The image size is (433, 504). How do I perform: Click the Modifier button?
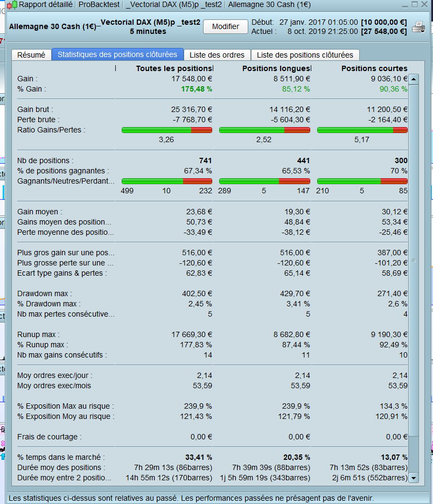(x=226, y=26)
